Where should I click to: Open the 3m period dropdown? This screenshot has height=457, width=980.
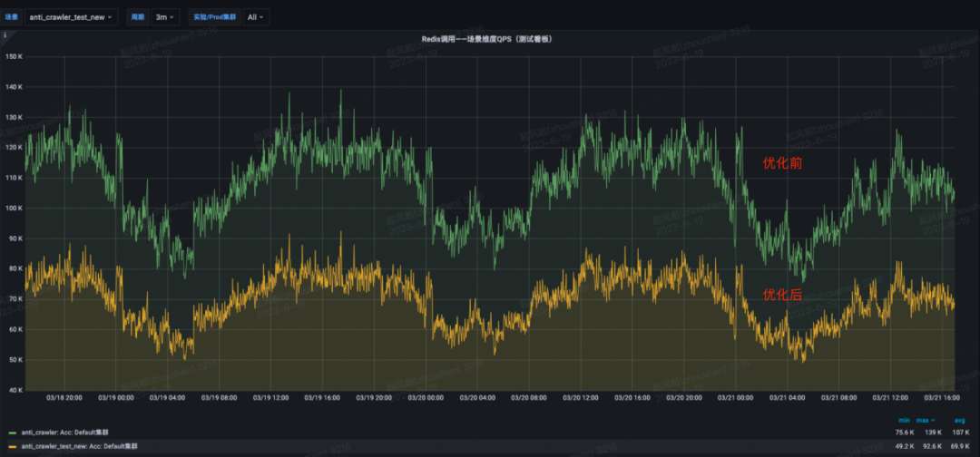(166, 17)
